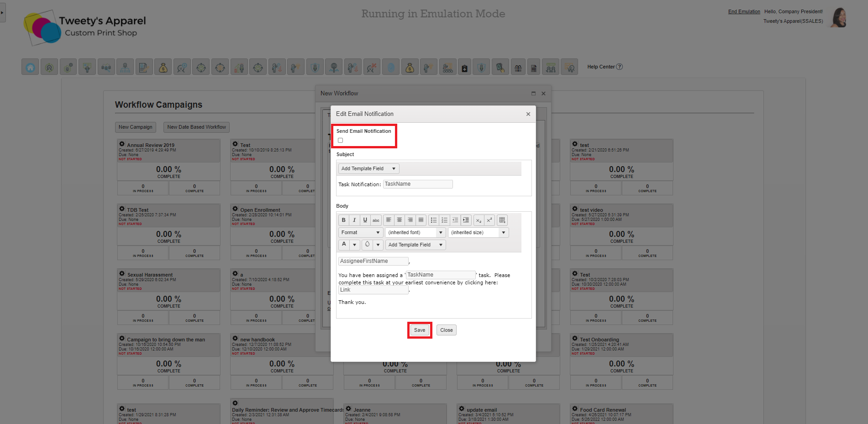Click the Tweety's Apparel logo
The width and height of the screenshot is (868, 424).
[x=85, y=27]
